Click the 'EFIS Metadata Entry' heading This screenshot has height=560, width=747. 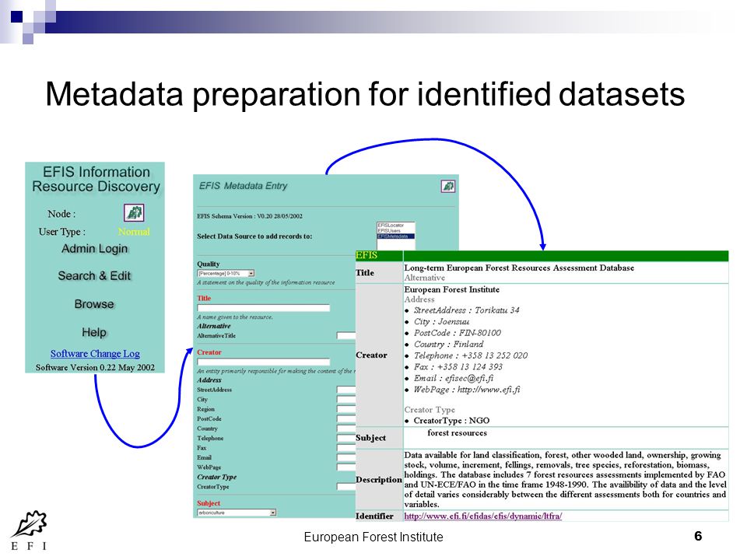pos(243,186)
